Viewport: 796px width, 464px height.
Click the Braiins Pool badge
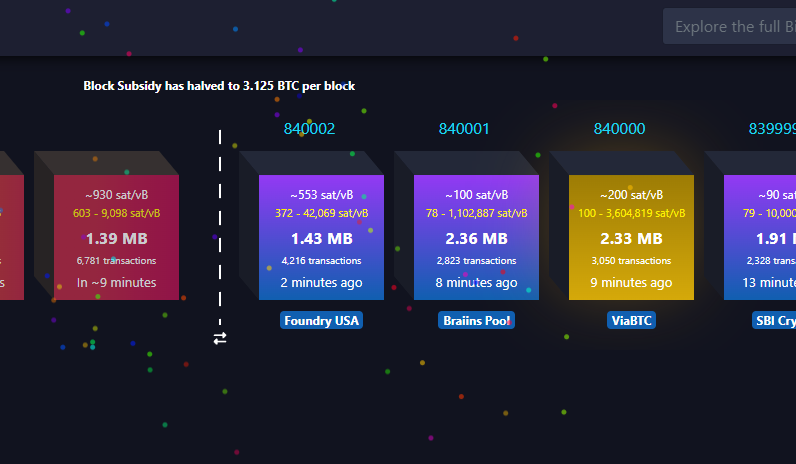[476, 320]
